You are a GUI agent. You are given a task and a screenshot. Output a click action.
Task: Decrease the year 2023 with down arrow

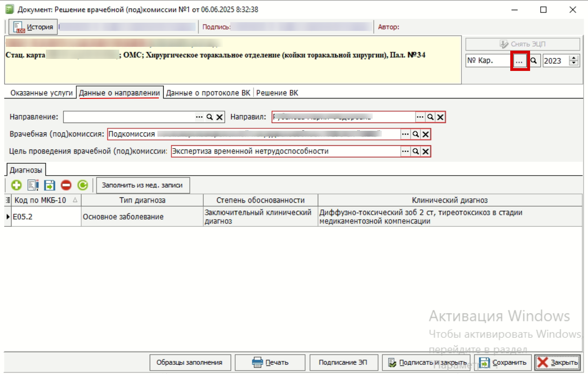click(x=574, y=64)
